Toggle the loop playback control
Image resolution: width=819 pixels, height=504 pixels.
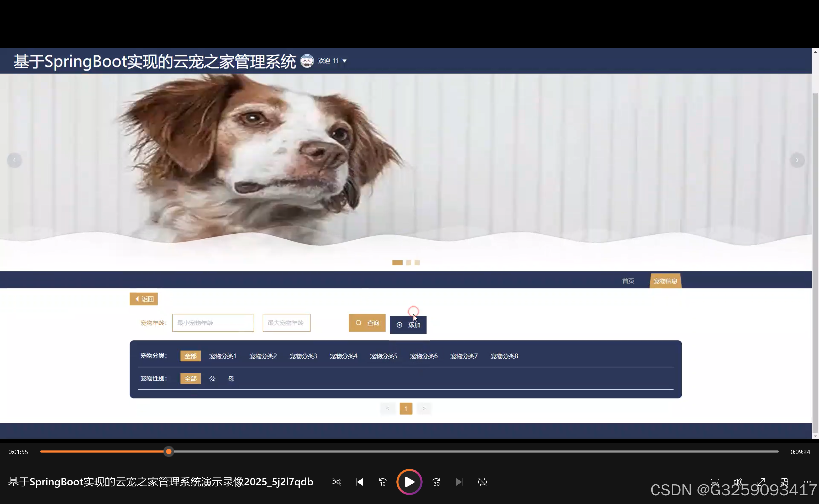482,482
